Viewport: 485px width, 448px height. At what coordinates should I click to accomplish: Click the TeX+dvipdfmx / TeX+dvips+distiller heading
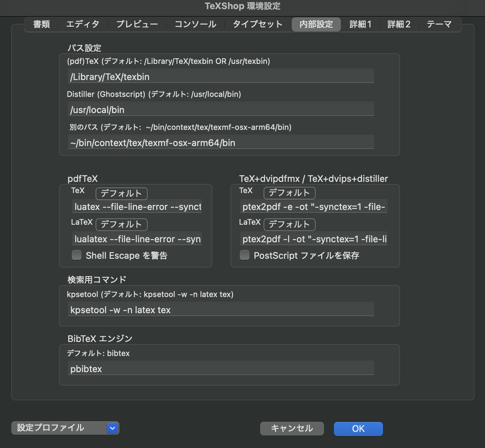[313, 179]
